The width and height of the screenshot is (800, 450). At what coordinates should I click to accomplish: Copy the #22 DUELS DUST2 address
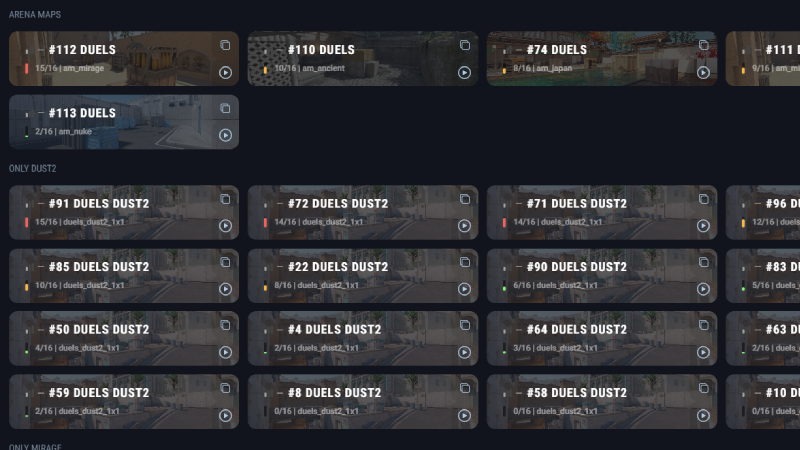[464, 263]
